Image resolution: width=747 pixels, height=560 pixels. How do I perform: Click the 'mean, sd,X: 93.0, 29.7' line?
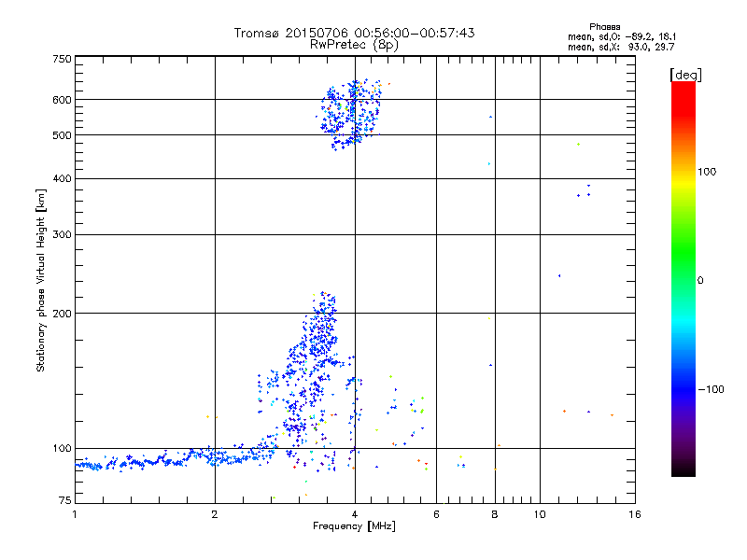(x=621, y=47)
